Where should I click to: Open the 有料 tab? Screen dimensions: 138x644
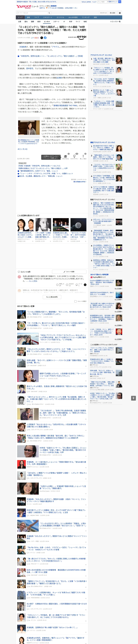tap(95, 17)
